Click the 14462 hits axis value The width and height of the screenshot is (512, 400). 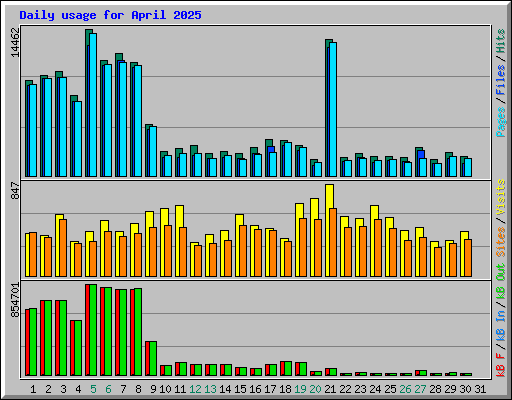tap(15, 42)
